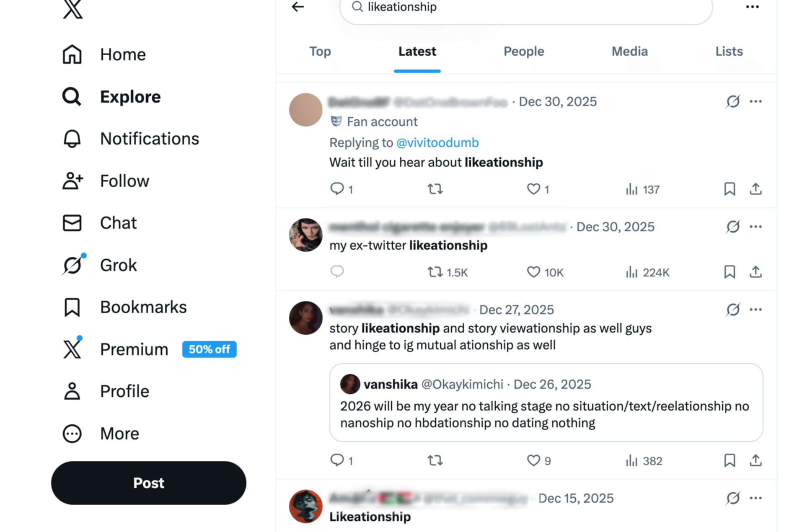
Task: Switch to the People tab
Action: pyautogui.click(x=523, y=52)
